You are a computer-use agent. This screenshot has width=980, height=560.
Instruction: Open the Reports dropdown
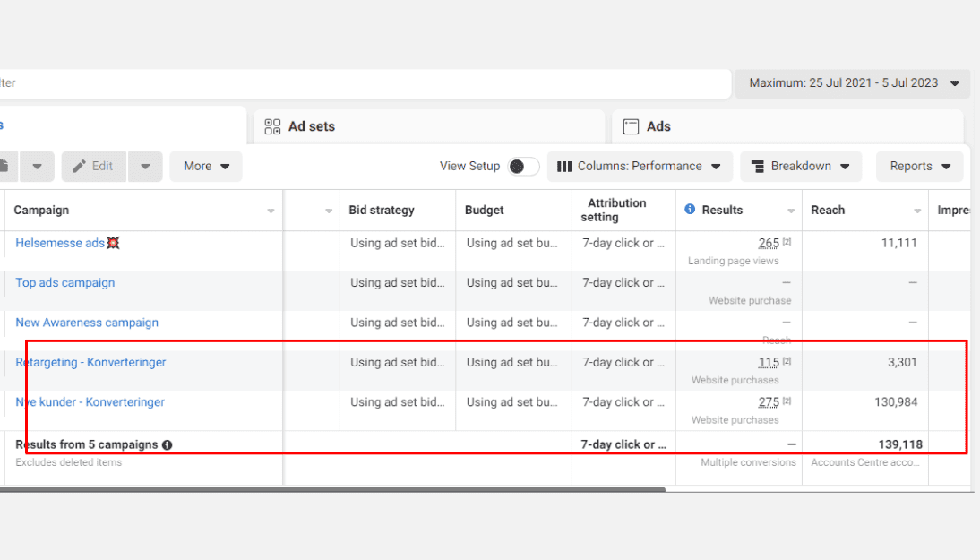920,167
